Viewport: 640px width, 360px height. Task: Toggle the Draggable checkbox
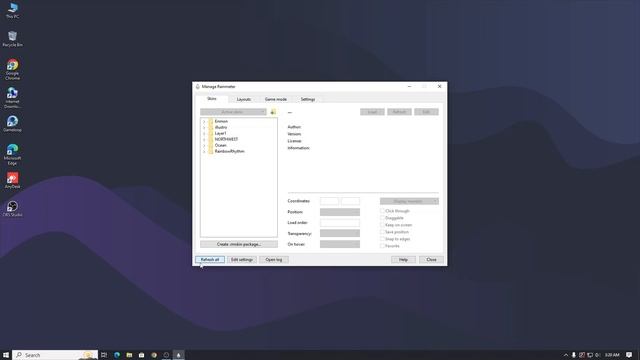tap(382, 218)
